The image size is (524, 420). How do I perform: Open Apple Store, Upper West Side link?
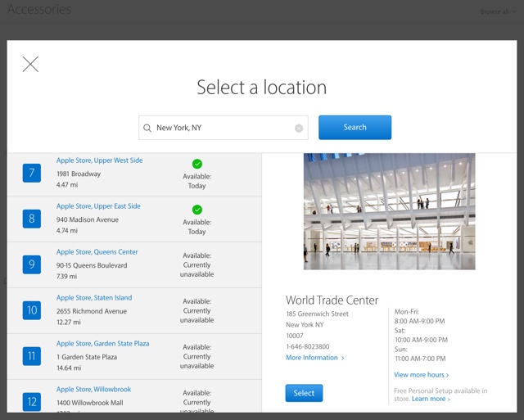[99, 160]
